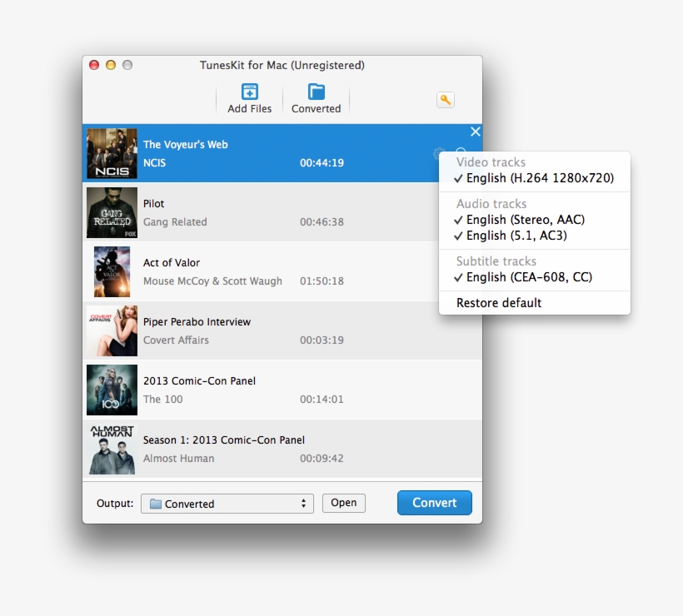Image resolution: width=683 pixels, height=616 pixels.
Task: Click the Gang Related subtitle text
Action: tap(175, 222)
